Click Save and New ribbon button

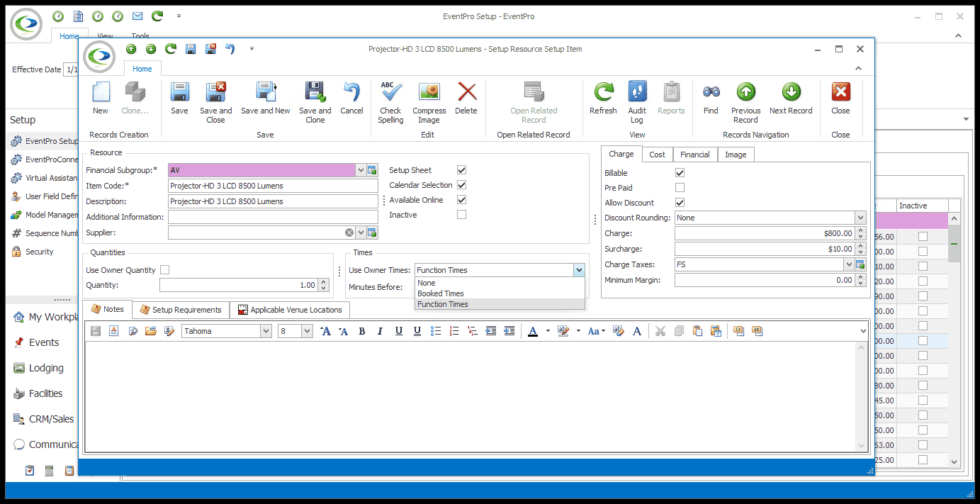[x=265, y=98]
